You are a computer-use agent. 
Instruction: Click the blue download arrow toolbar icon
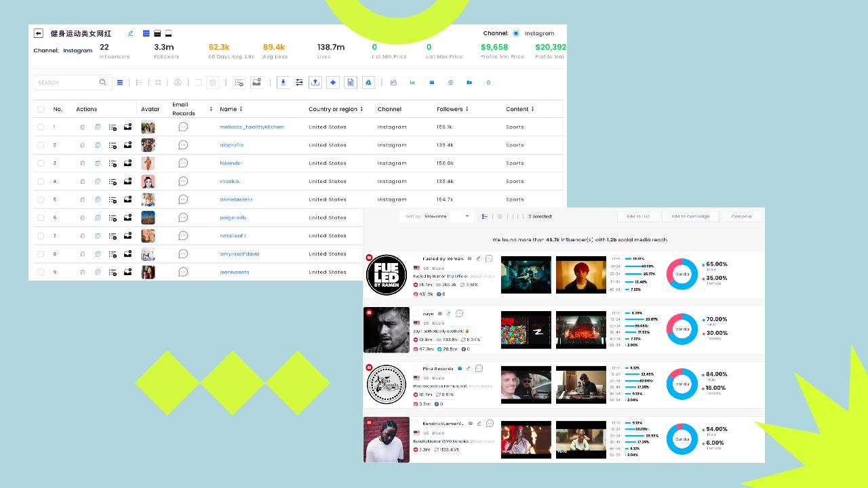(x=283, y=83)
